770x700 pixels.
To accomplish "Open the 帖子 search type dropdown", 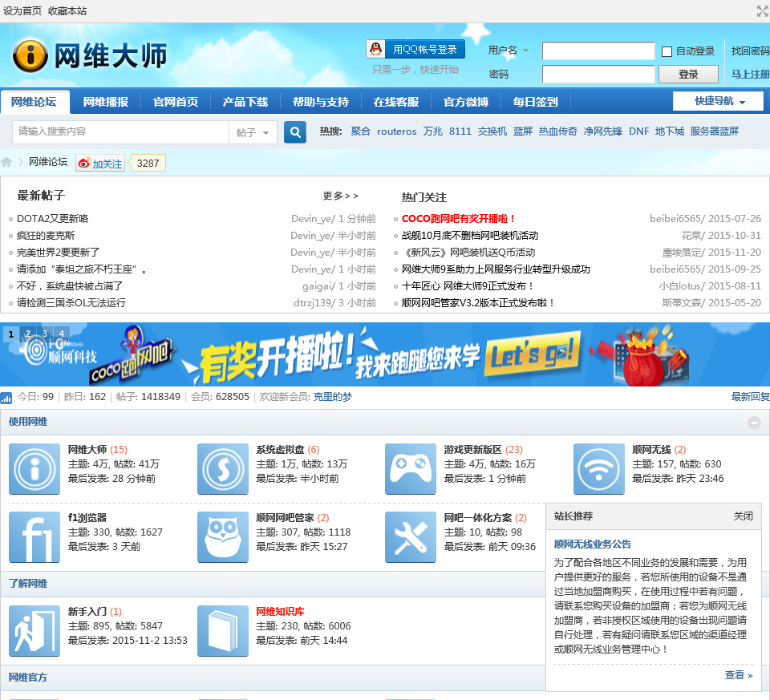I will [x=253, y=132].
